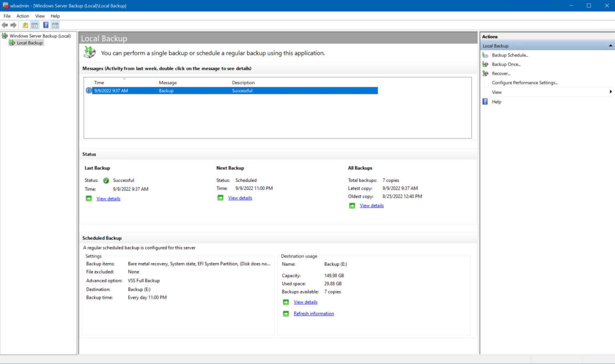Open the Recover wizard icon
This screenshot has width=615, height=364.
tap(485, 73)
